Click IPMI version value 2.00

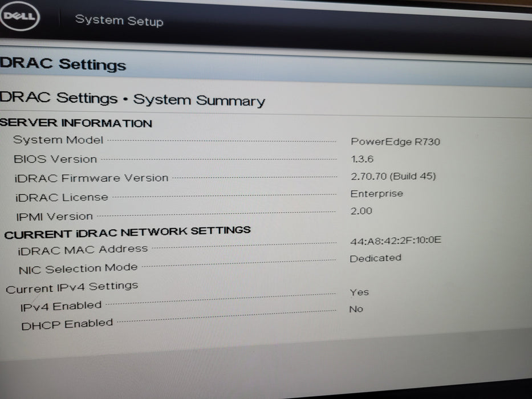click(362, 211)
